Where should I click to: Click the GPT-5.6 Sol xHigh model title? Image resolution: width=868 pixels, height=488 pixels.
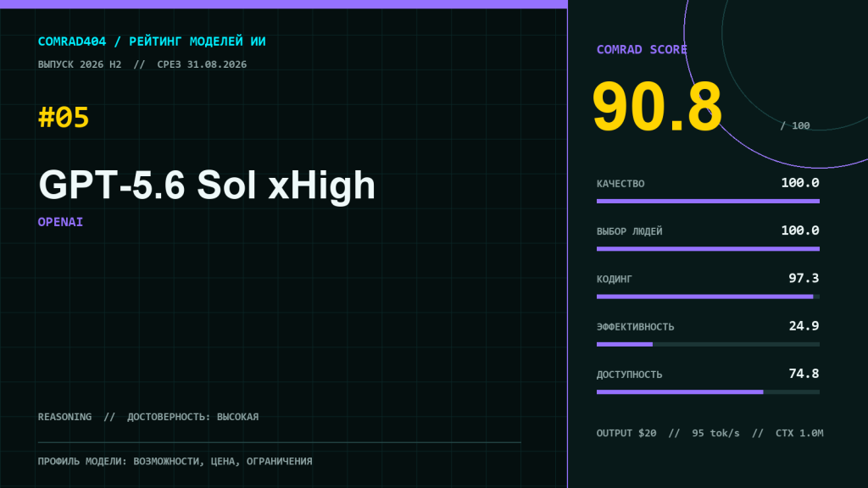coord(207,186)
